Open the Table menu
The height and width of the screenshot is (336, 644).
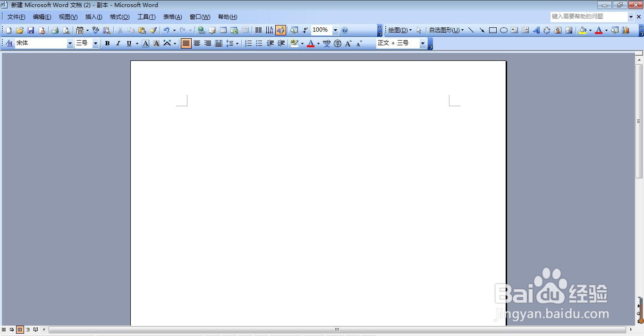click(x=172, y=17)
